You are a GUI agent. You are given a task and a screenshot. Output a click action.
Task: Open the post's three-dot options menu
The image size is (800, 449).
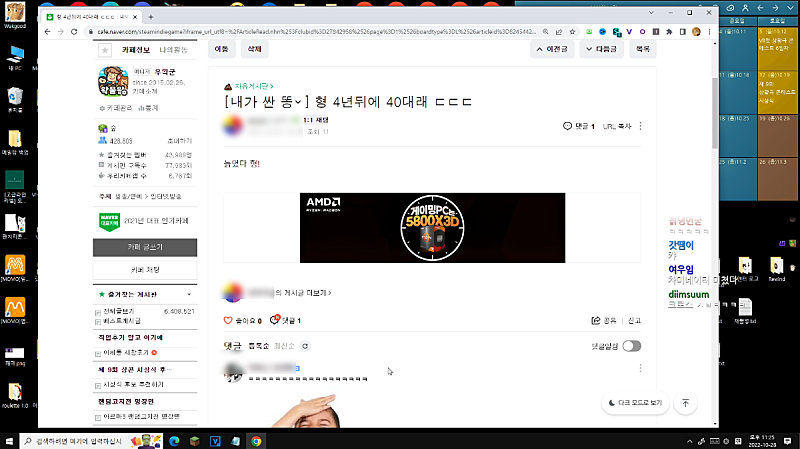tap(640, 126)
